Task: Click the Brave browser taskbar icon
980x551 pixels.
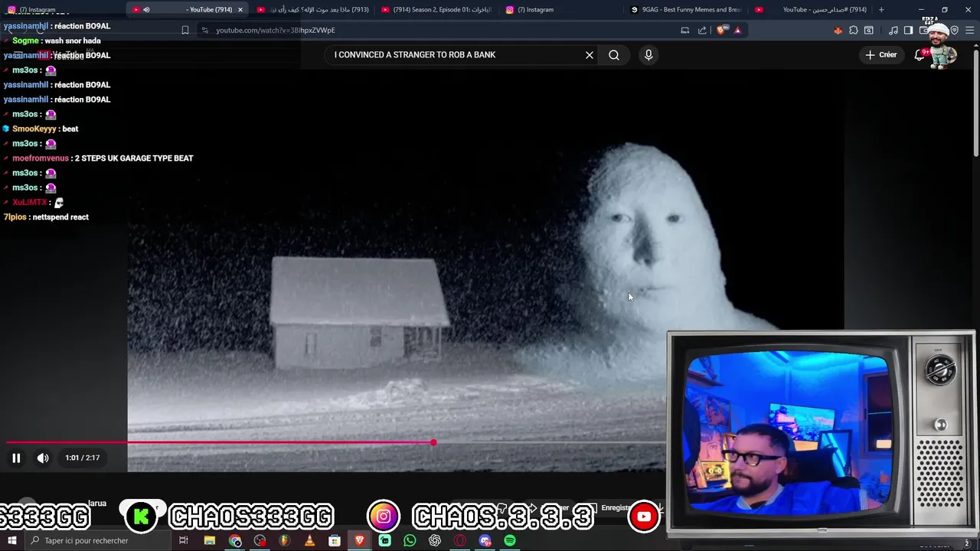Action: click(x=360, y=540)
